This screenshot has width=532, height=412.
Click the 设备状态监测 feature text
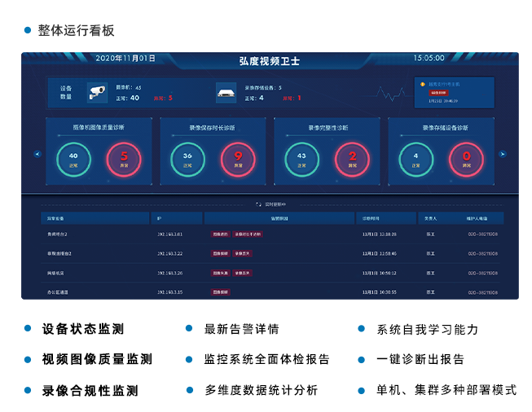[83, 329]
